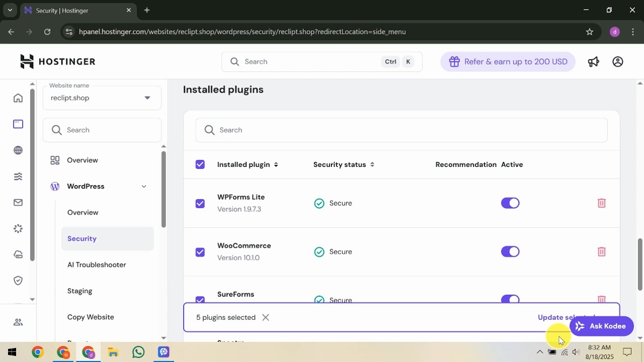Open the VPS cloud server icon
The width and height of the screenshot is (644, 362).
pyautogui.click(x=18, y=254)
